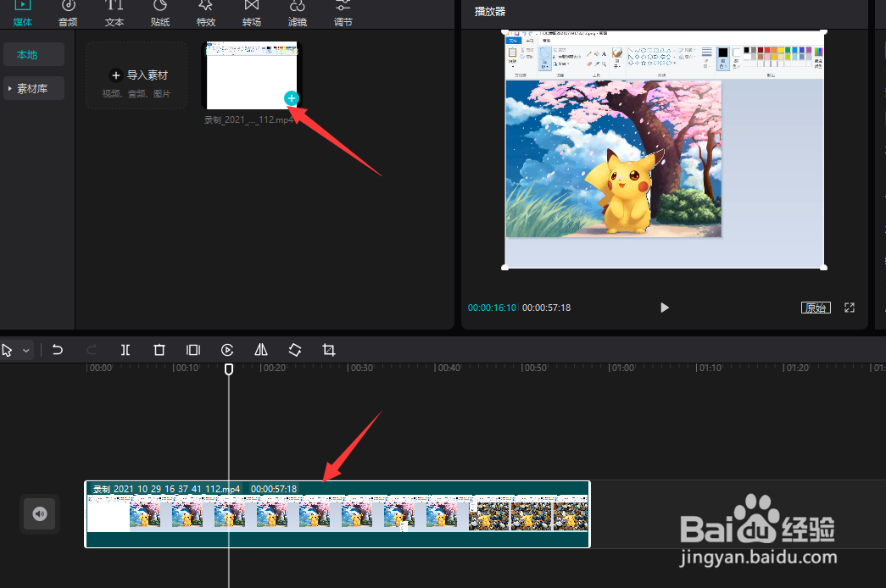
Task: Select the pointer tool in the timeline toolbar
Action: (8, 351)
